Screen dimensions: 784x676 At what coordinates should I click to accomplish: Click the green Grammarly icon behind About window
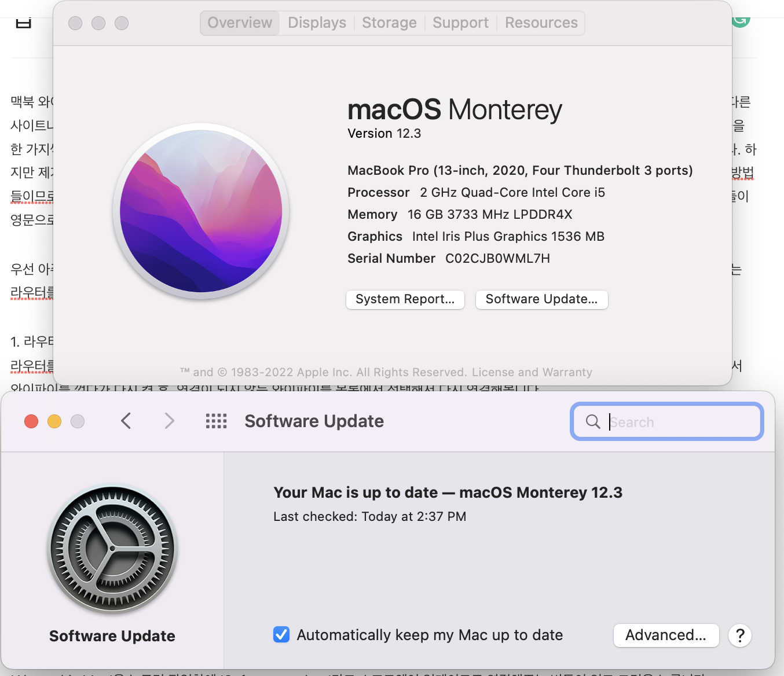click(x=741, y=21)
